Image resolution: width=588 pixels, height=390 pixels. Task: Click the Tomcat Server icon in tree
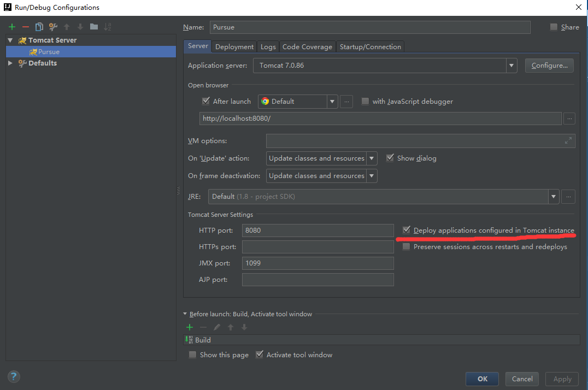coord(22,40)
